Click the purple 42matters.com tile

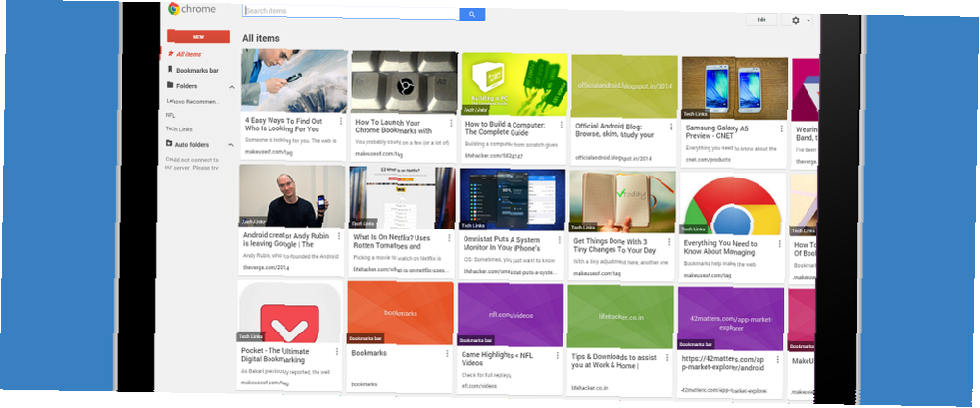tap(731, 319)
